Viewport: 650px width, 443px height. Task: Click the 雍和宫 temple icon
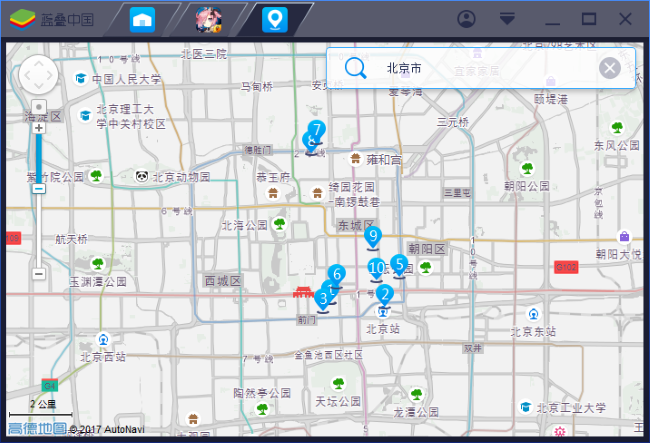pos(355,158)
